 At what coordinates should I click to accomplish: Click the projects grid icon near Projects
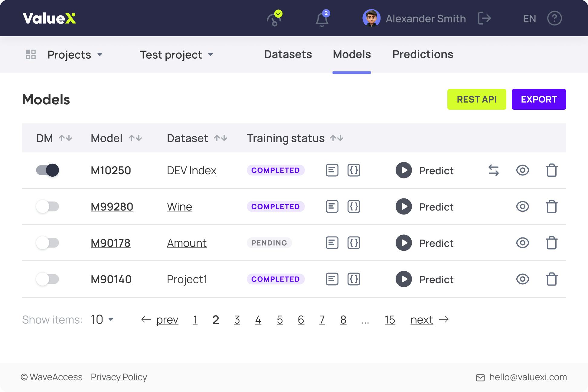click(x=30, y=54)
